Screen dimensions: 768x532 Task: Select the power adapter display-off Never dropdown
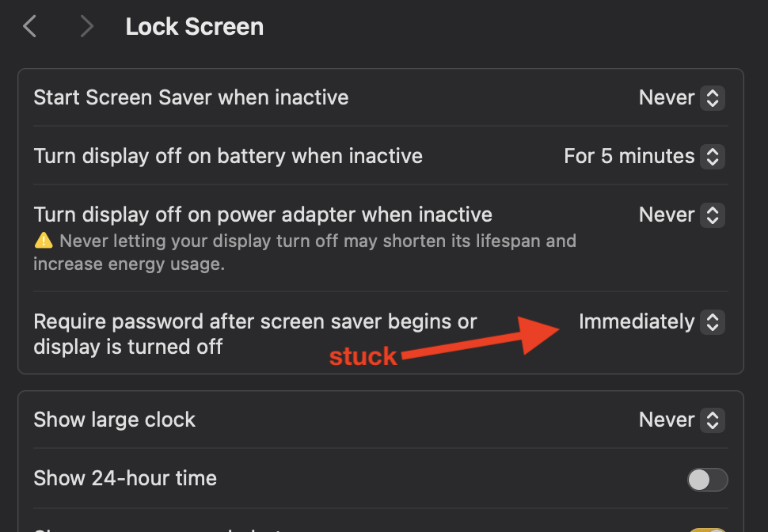click(679, 215)
